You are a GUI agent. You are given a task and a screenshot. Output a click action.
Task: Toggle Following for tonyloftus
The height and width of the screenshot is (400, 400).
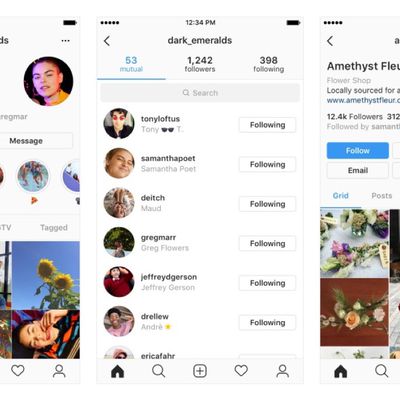(267, 125)
